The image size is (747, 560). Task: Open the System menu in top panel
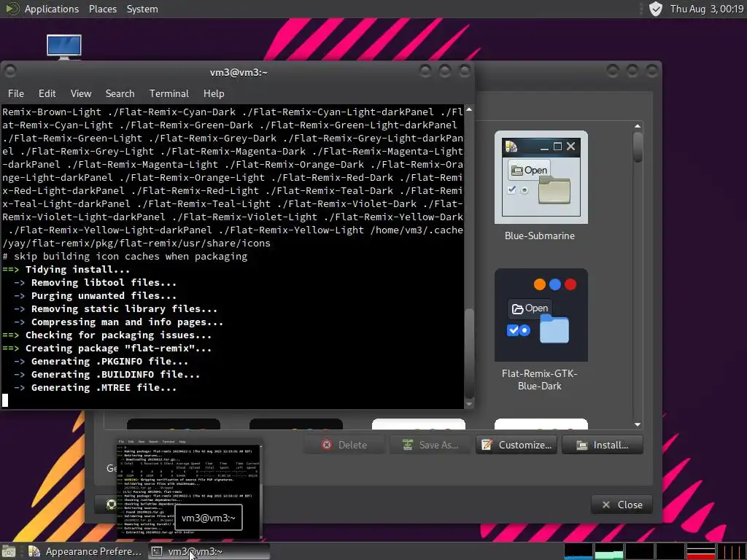point(142,9)
